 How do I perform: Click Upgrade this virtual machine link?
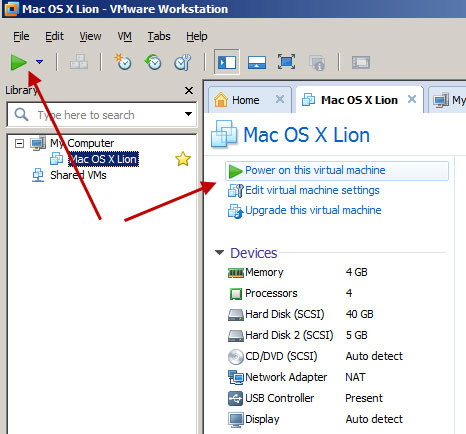[x=313, y=210]
